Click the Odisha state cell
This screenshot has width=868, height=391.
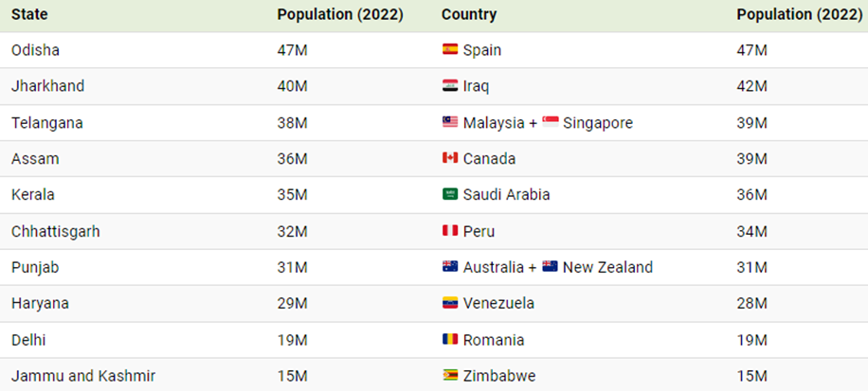pos(35,50)
